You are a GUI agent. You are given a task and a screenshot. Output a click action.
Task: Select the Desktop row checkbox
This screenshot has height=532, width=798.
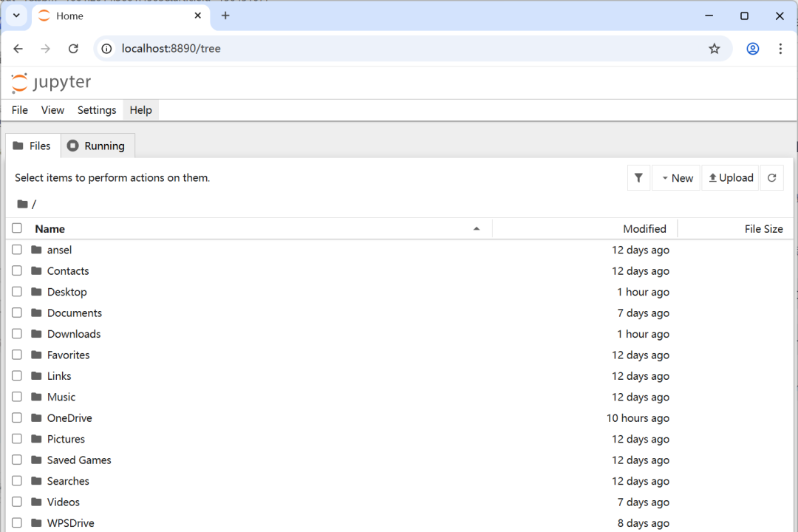tap(17, 292)
